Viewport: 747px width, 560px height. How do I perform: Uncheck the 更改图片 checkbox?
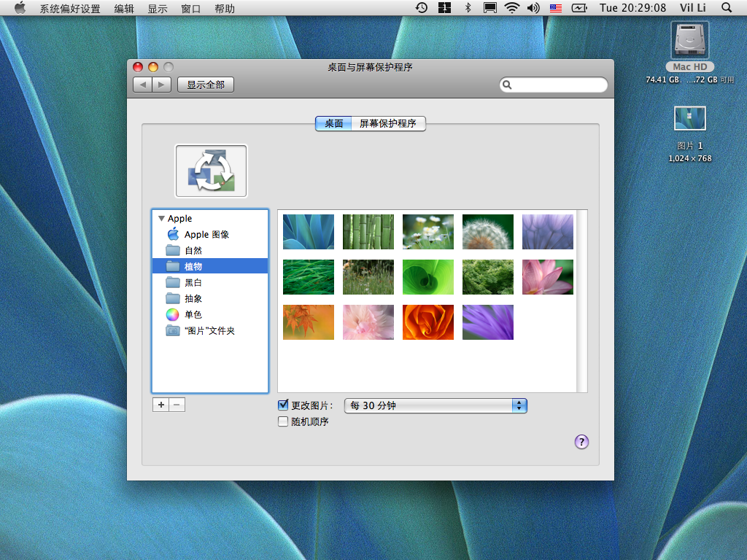(283, 405)
